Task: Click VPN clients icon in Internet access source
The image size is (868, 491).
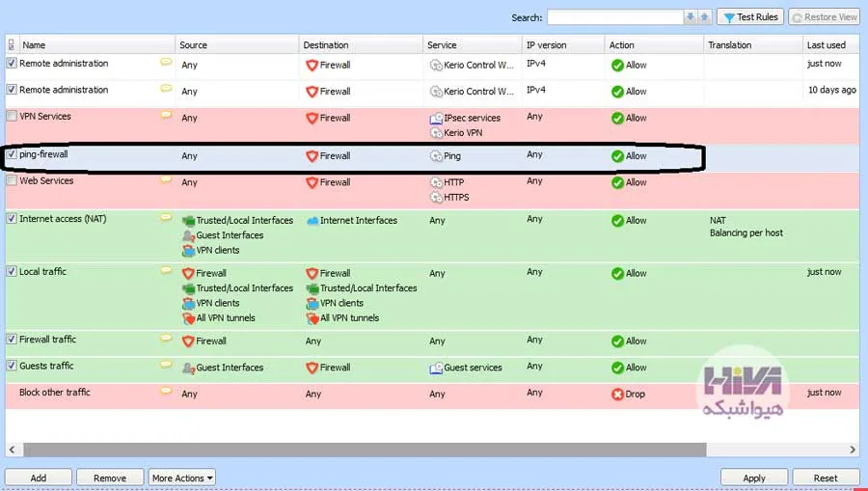Action: click(188, 250)
